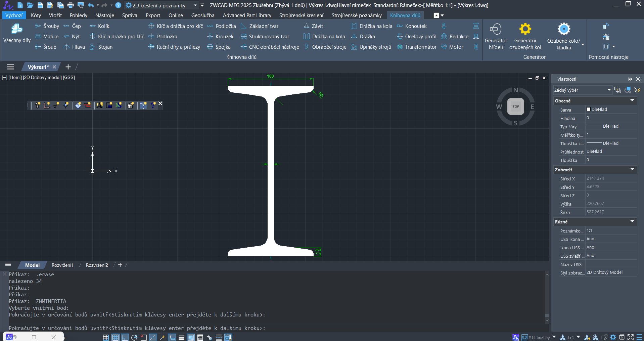Screen dimensions: 644x341
Task: Click the Print Preview icon
Action: 81,5
